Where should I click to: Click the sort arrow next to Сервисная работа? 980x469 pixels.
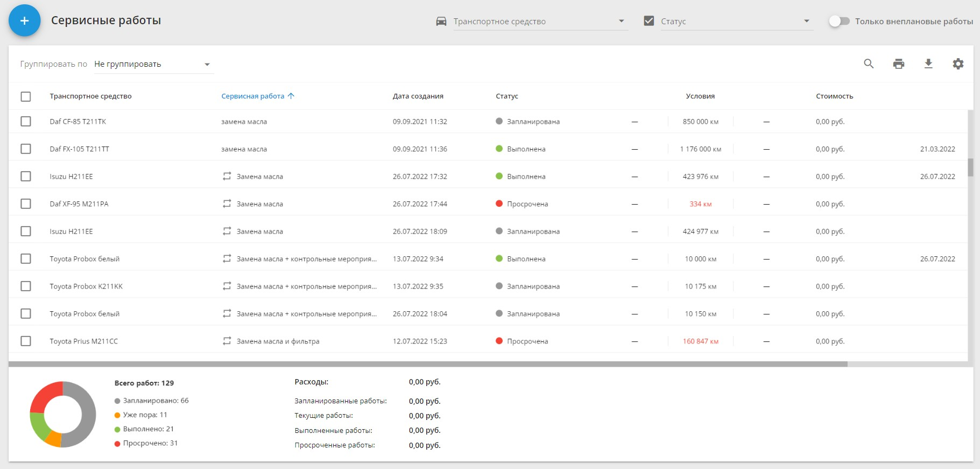coord(291,96)
